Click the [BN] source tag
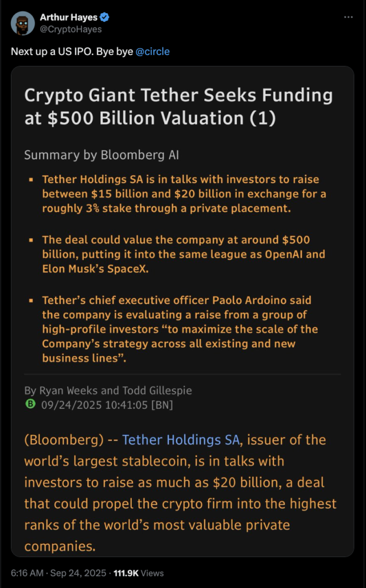The width and height of the screenshot is (366, 588). click(x=162, y=405)
